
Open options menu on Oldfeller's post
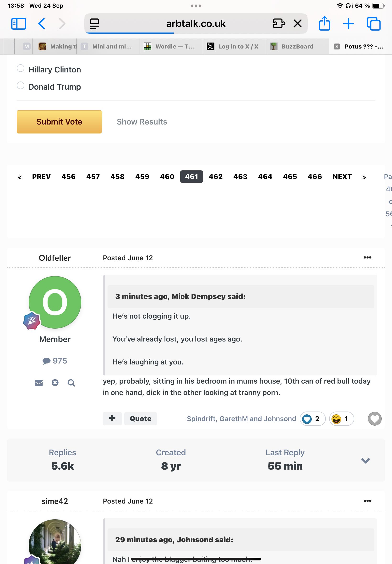click(367, 257)
